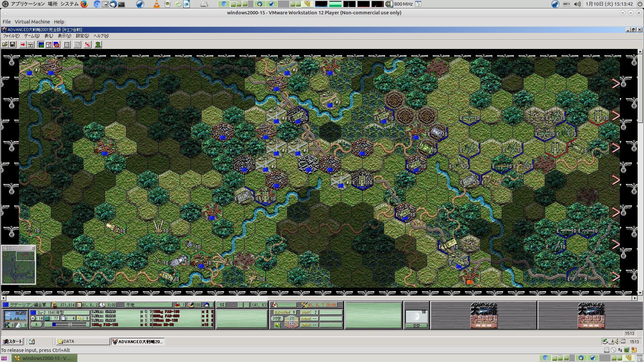This screenshot has height=362, width=644.
Task: Click the 371,814 funds value
Action: tap(67, 305)
